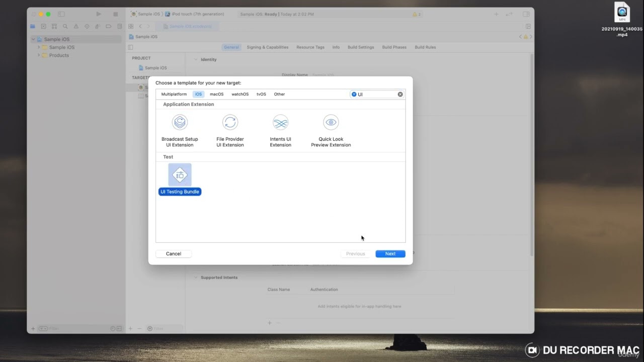Open the related items grid icon
The width and height of the screenshot is (644, 362).
[x=131, y=26]
